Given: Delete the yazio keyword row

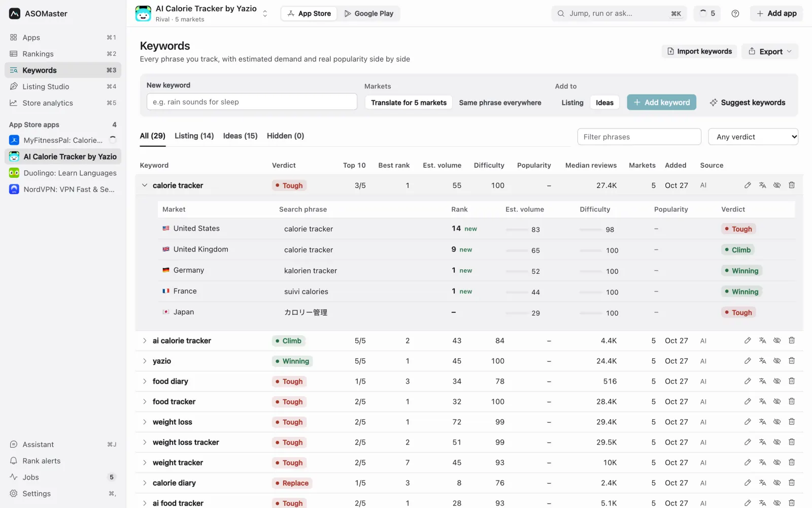Looking at the screenshot, I should pos(792,361).
